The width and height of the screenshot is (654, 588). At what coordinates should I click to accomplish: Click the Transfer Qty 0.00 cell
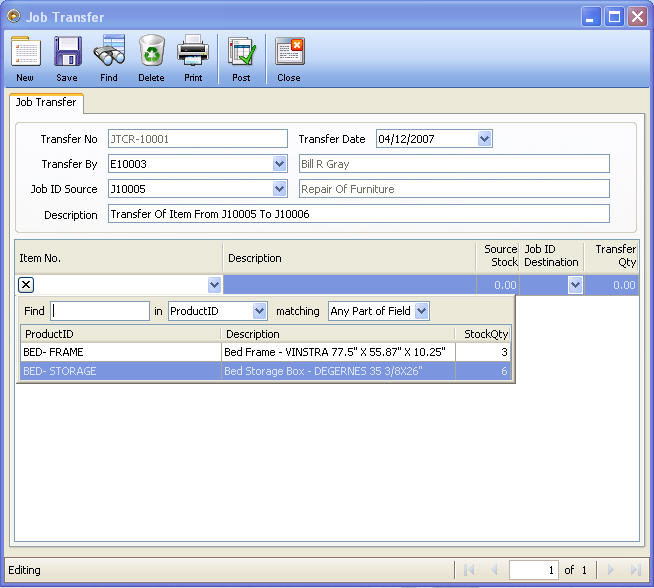coord(611,285)
